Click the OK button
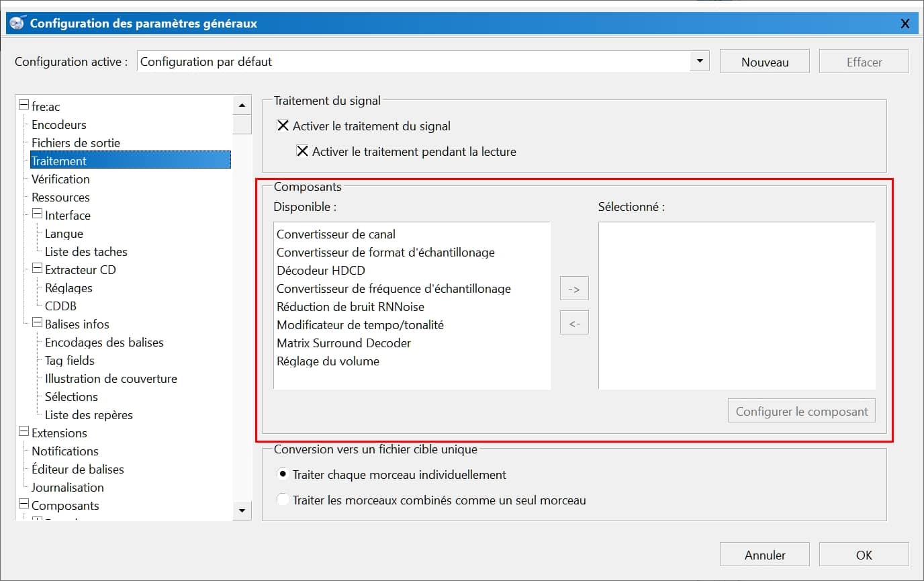The height and width of the screenshot is (581, 924). click(x=864, y=555)
